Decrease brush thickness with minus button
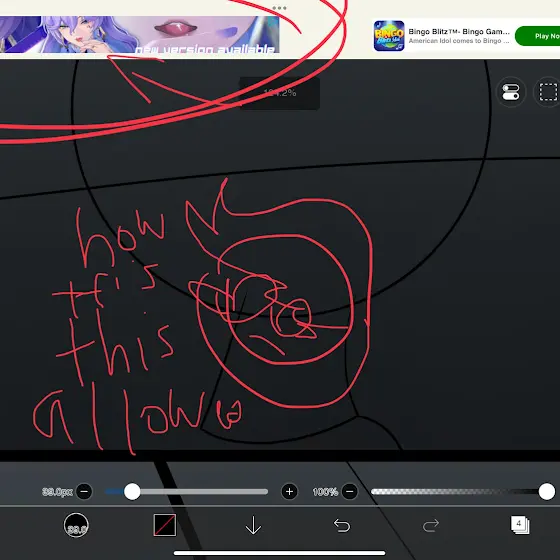This screenshot has height=560, width=560. [84, 492]
